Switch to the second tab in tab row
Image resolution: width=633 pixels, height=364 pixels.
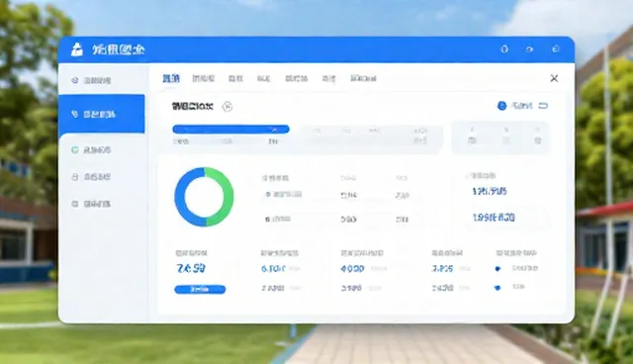[203, 78]
